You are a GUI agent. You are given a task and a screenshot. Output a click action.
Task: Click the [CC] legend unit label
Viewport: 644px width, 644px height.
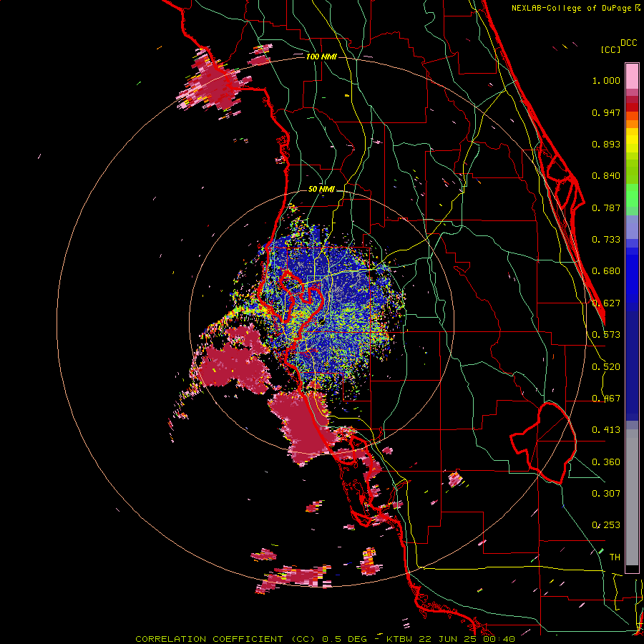tap(610, 49)
